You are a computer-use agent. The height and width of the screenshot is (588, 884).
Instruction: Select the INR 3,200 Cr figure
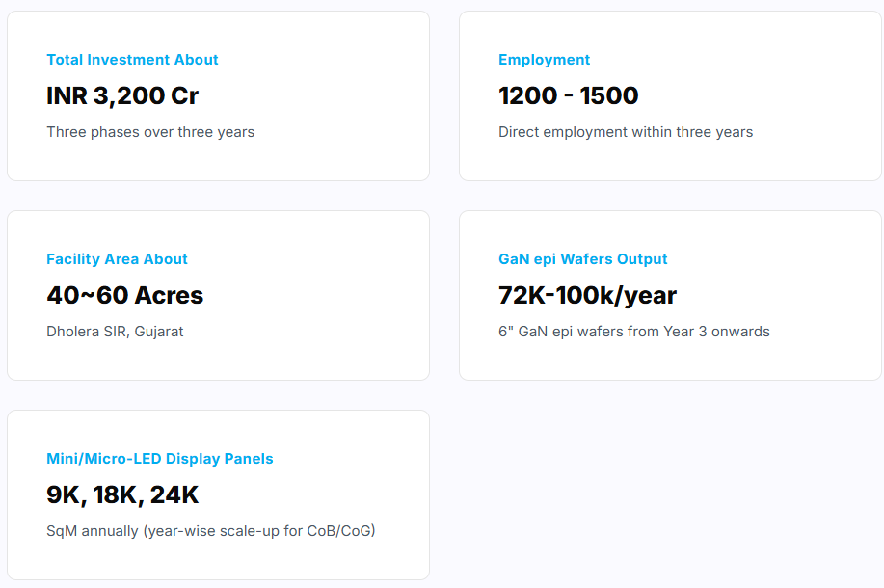pos(122,95)
